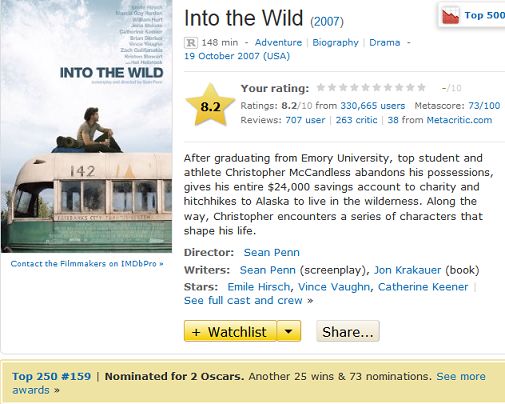Open the Into the Wild poster image
Screen dimensions: 505x404
[x=87, y=126]
